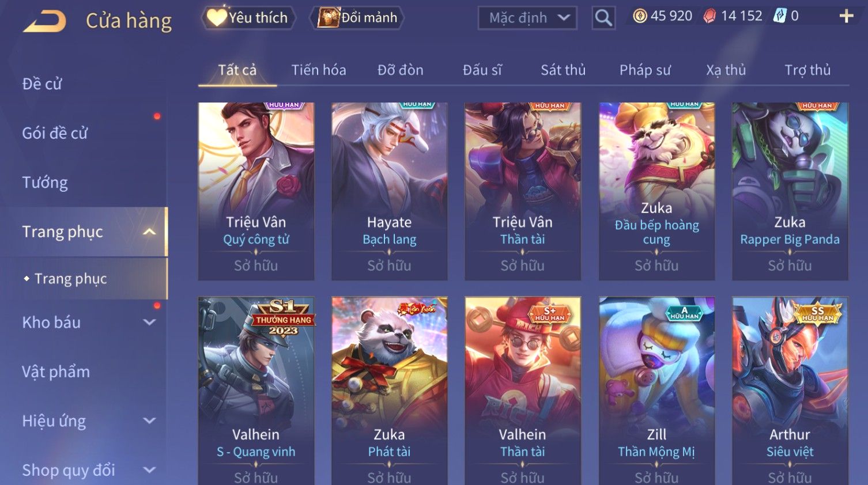This screenshot has width=868, height=485.
Task: Switch to the Tiến hóa tab
Action: coord(319,70)
